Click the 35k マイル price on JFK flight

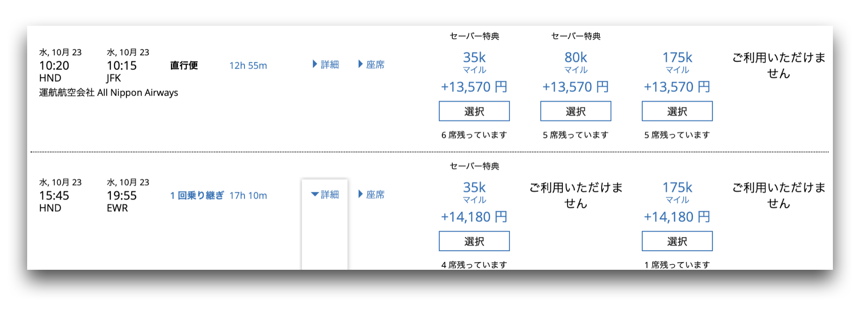click(x=474, y=62)
